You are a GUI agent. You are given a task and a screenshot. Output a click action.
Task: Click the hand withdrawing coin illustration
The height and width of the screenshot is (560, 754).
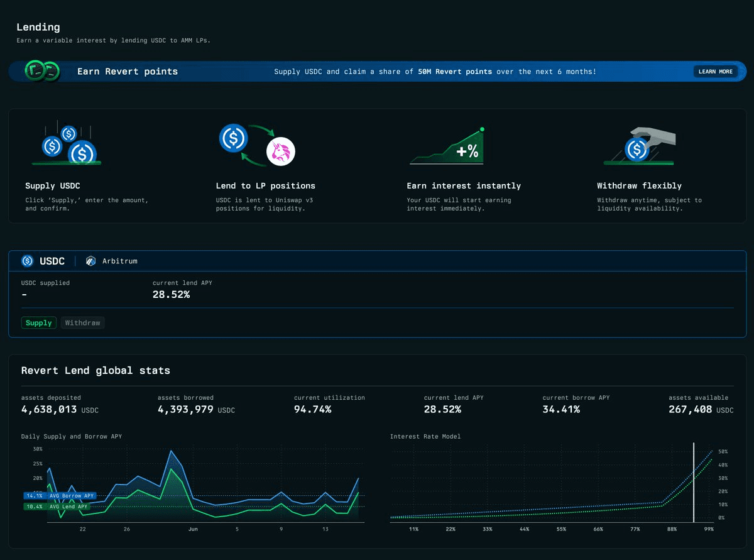(x=640, y=146)
